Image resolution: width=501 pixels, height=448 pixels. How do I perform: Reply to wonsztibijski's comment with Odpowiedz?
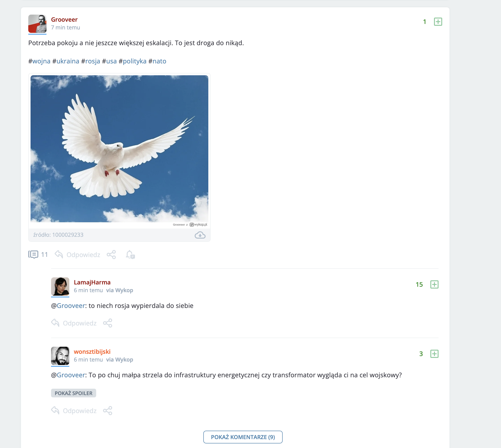click(74, 411)
